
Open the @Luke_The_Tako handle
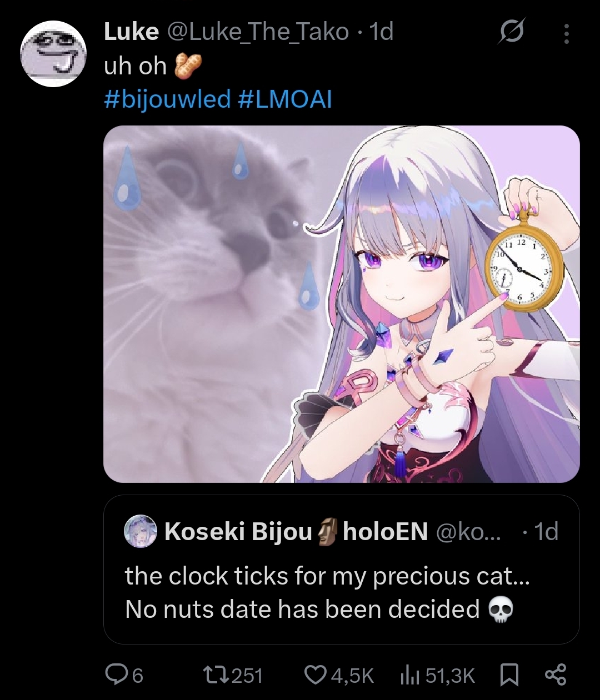point(258,32)
